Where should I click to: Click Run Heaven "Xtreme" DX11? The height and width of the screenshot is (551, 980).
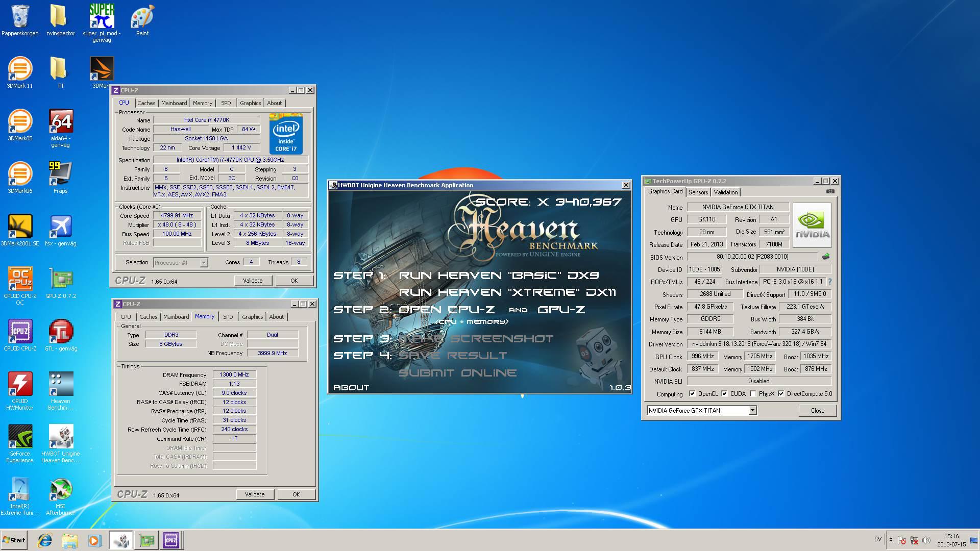point(507,292)
